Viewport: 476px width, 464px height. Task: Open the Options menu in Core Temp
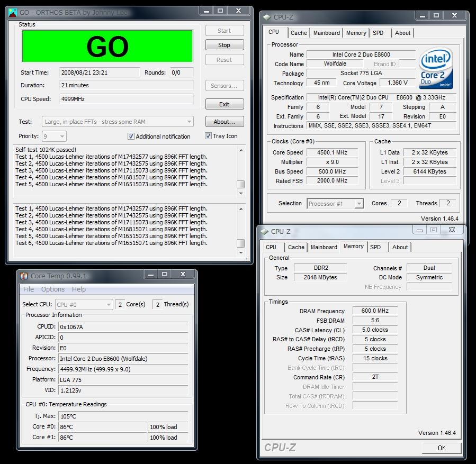[52, 289]
